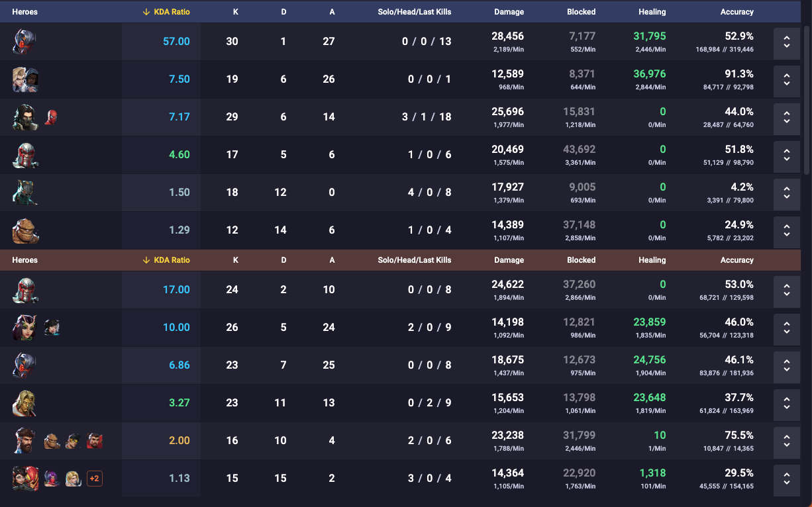Open the +2 more heroes badge
The height and width of the screenshot is (507, 812).
coord(95,479)
